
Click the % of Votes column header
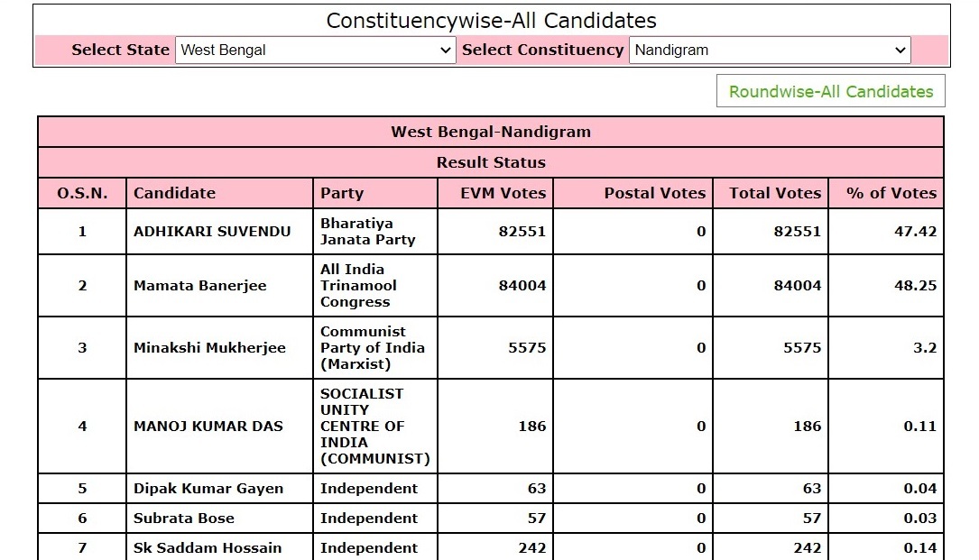(x=891, y=193)
